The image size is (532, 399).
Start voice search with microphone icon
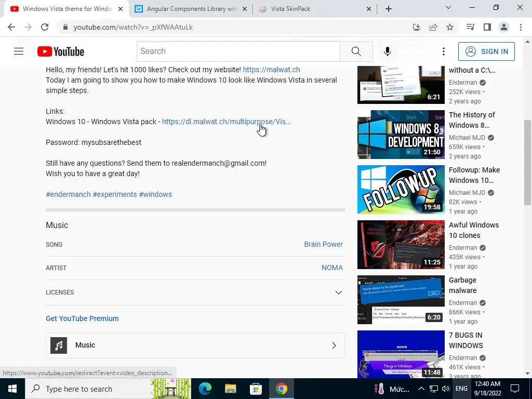click(x=388, y=51)
